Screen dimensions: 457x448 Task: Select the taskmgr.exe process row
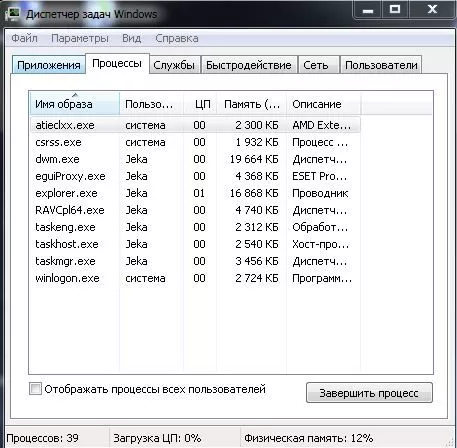[x=195, y=261]
